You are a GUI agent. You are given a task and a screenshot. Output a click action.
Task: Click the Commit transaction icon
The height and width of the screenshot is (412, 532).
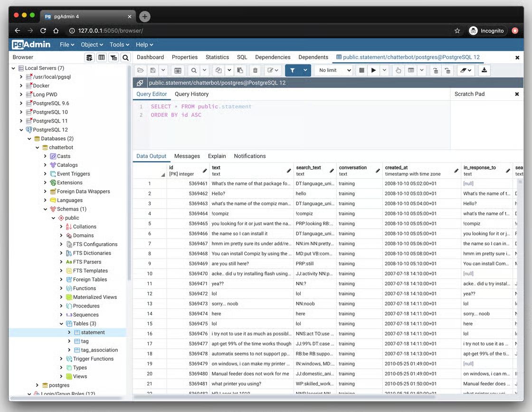[x=435, y=70]
